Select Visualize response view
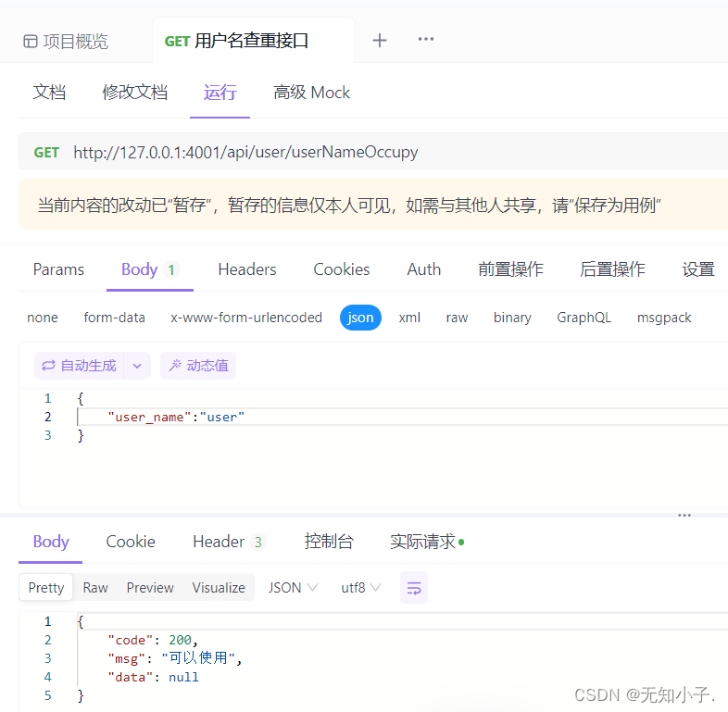Image resolution: width=728 pixels, height=712 pixels. 219,588
